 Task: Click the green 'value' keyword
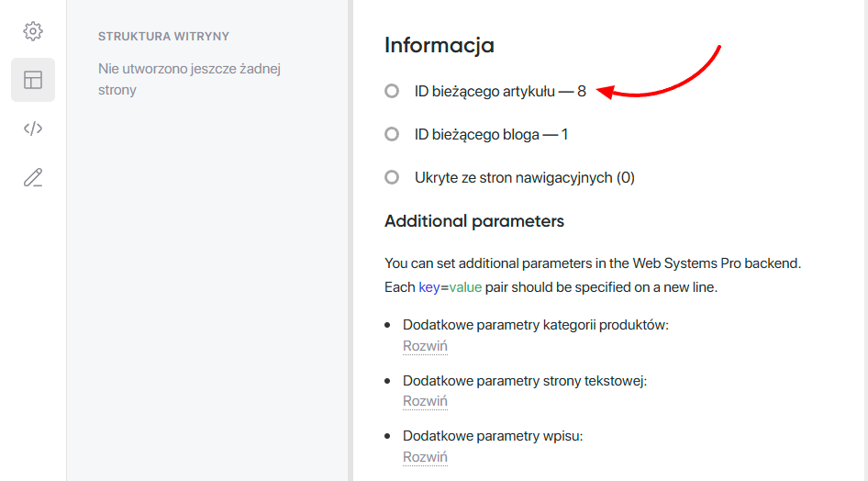pos(465,287)
